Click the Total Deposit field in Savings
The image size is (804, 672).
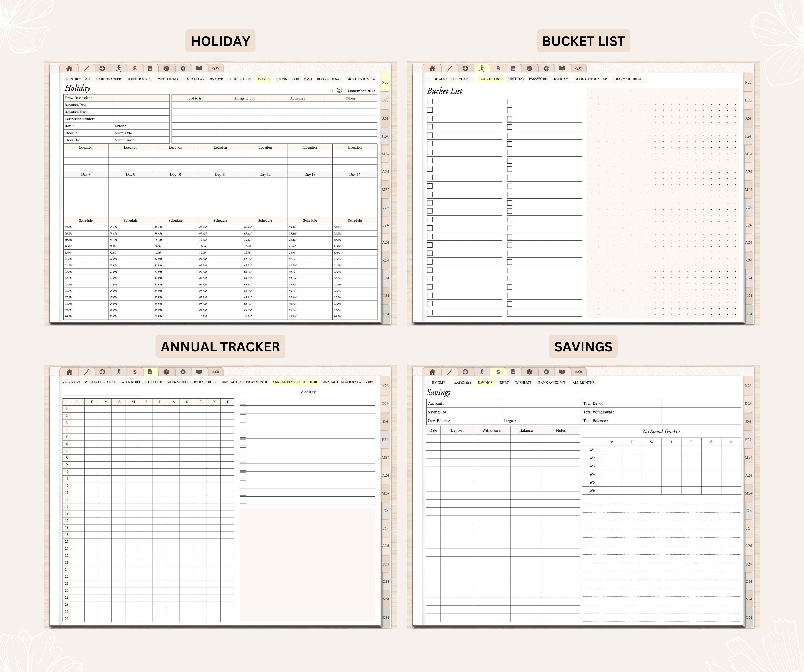coord(701,403)
